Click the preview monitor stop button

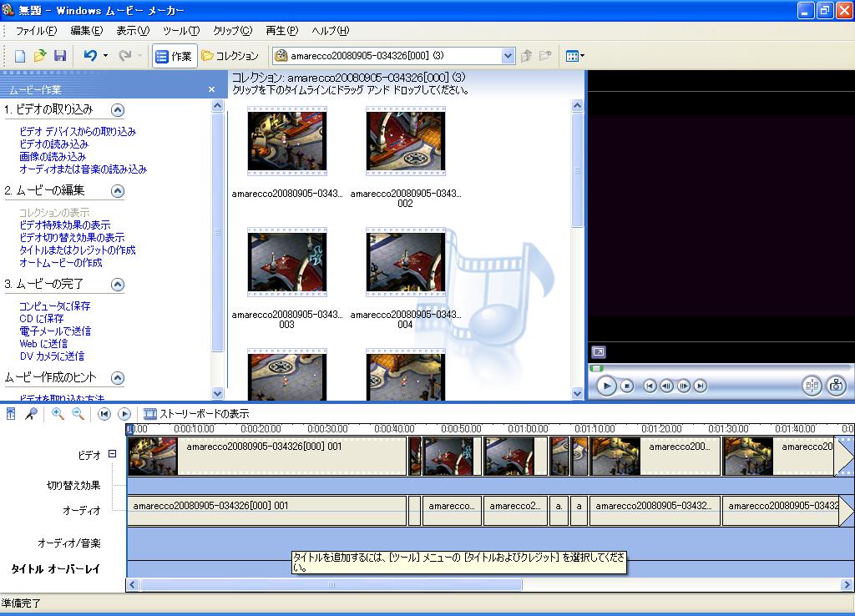coord(627,386)
